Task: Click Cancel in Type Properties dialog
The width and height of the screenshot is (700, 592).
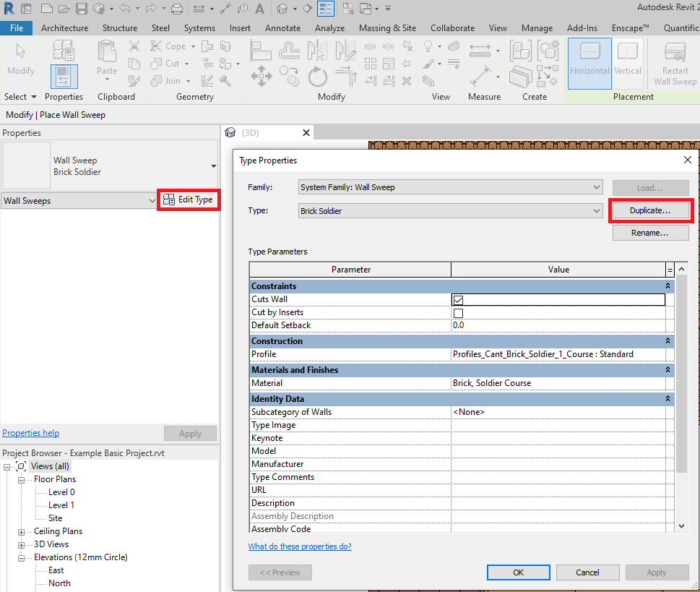Action: (x=587, y=572)
